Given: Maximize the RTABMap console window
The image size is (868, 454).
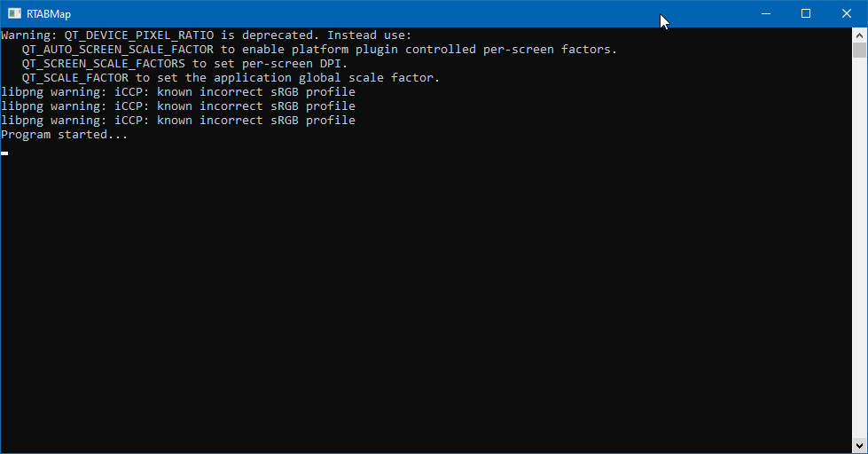Looking at the screenshot, I should [806, 13].
